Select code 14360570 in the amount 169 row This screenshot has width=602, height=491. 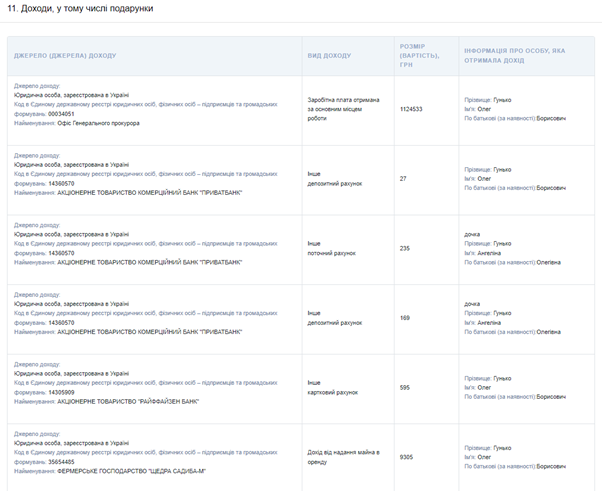pyautogui.click(x=61, y=323)
